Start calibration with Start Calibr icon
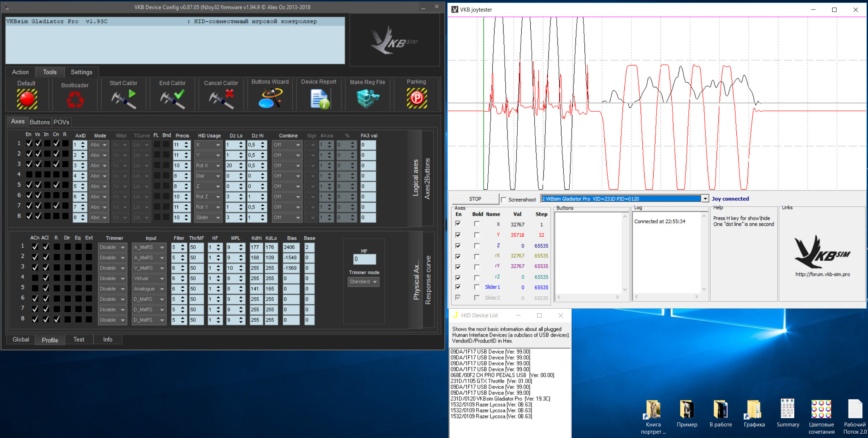Screen dimensions: 868x438 click(124, 99)
